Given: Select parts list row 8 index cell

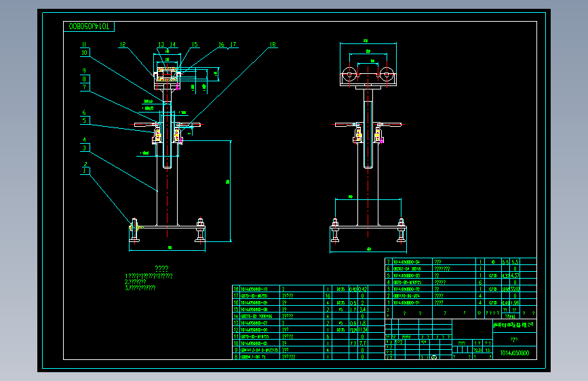Looking at the screenshot, I should (x=236, y=357).
